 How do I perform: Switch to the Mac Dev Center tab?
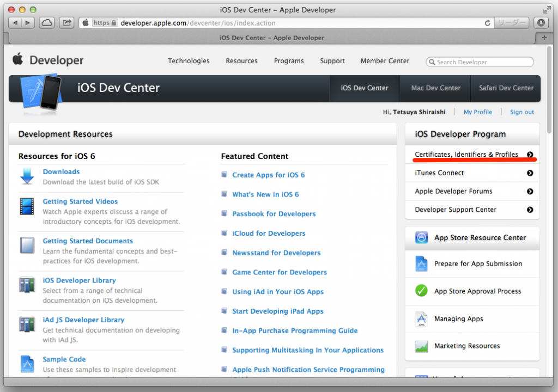[435, 88]
